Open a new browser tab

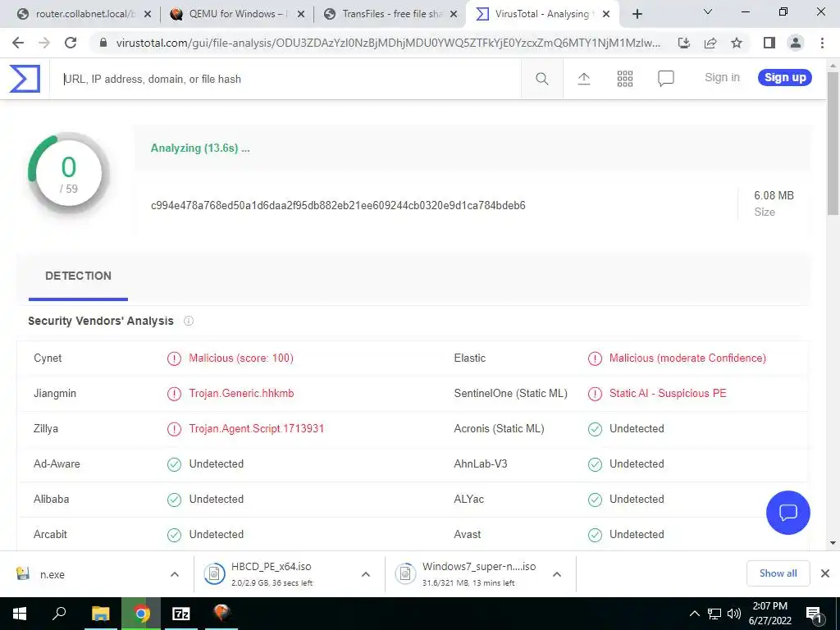click(x=637, y=15)
